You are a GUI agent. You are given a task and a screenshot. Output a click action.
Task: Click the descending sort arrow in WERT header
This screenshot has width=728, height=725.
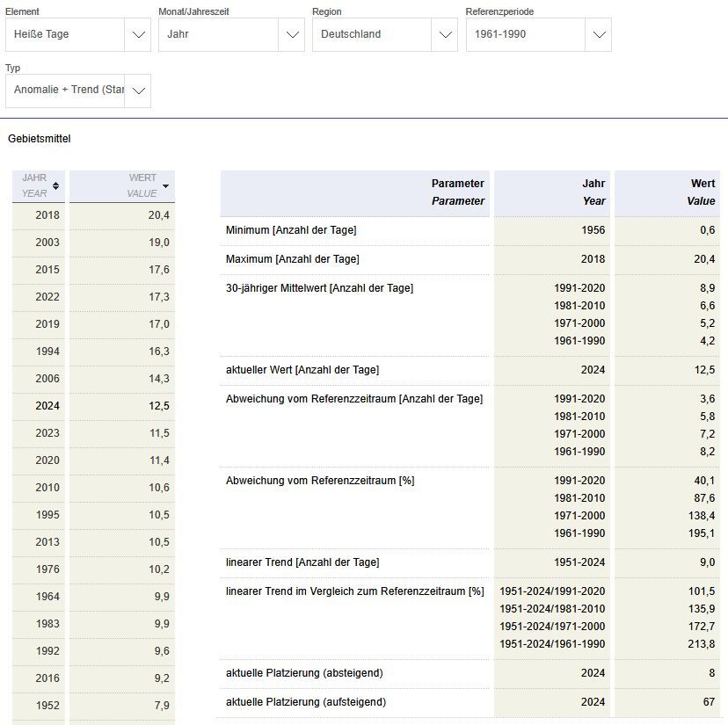click(x=166, y=185)
